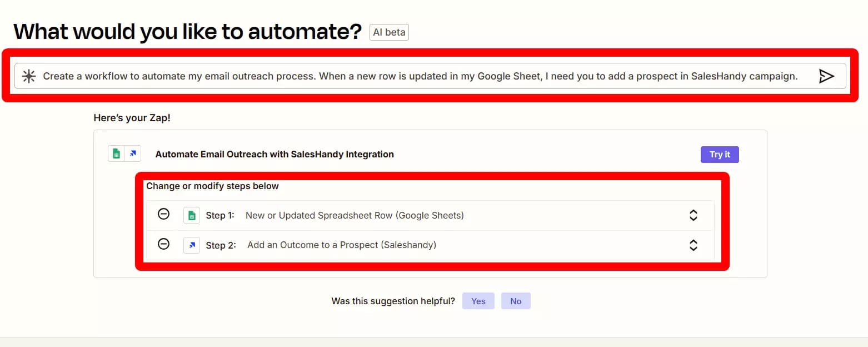
Task: Click the 'Here's your Zap!' text
Action: pyautogui.click(x=132, y=118)
